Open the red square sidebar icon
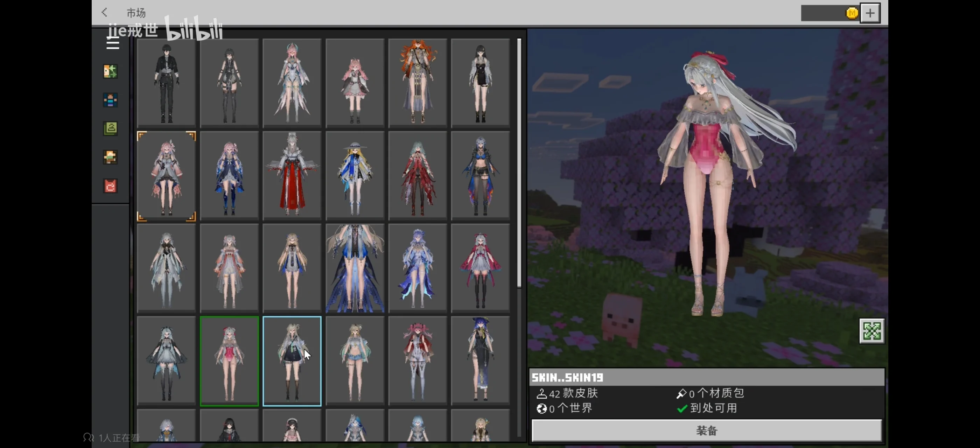The image size is (980, 448). pyautogui.click(x=110, y=186)
